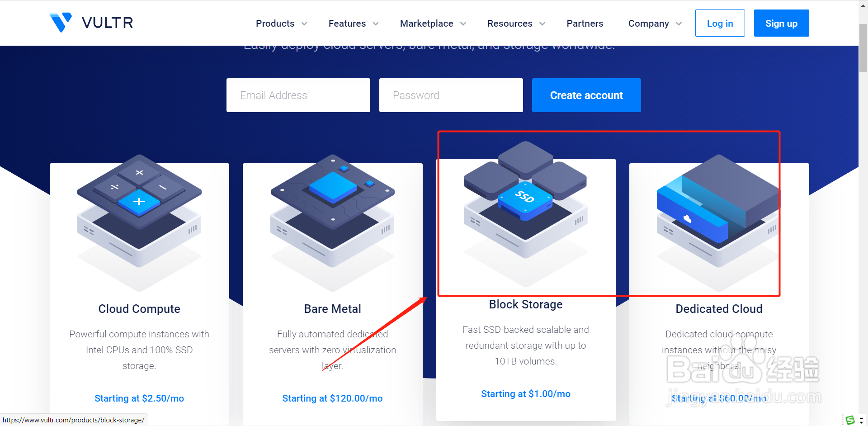Screen dimensions: 868x426
Task: Open the Company menu
Action: (x=648, y=24)
